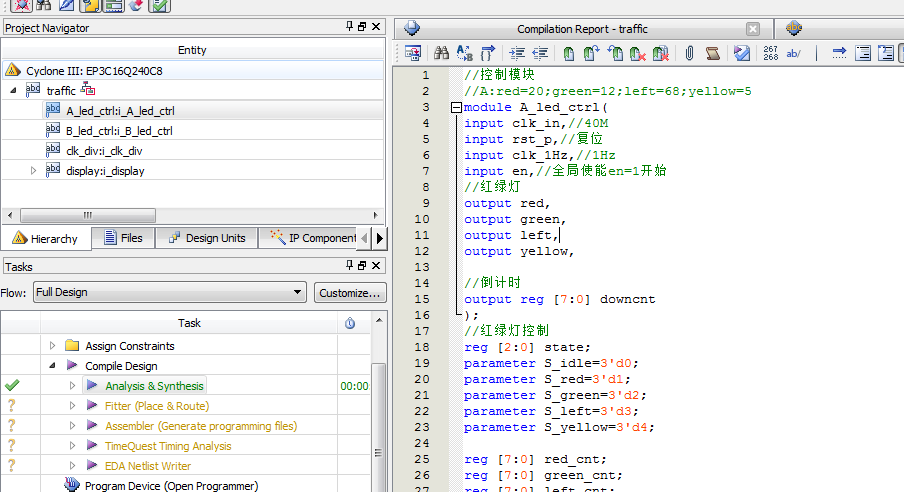Collapse the module A_led_ctrl code fold

[x=457, y=108]
